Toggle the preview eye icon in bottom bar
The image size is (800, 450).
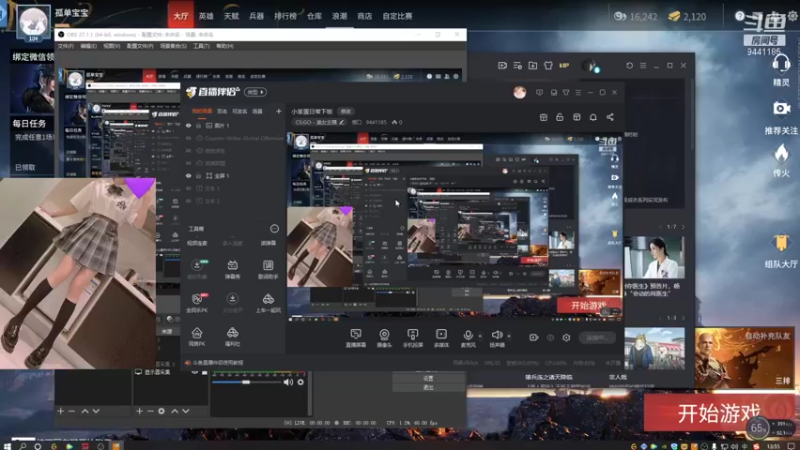point(550,337)
